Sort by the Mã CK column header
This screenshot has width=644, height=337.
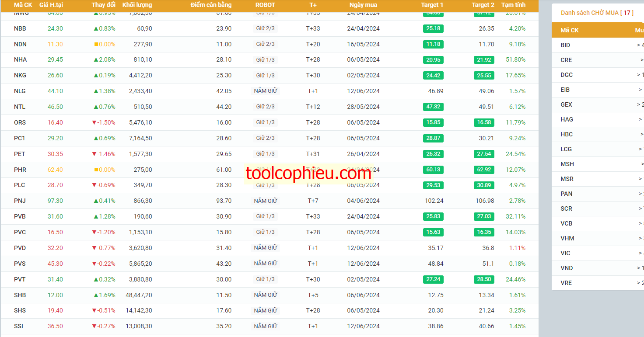[23, 5]
